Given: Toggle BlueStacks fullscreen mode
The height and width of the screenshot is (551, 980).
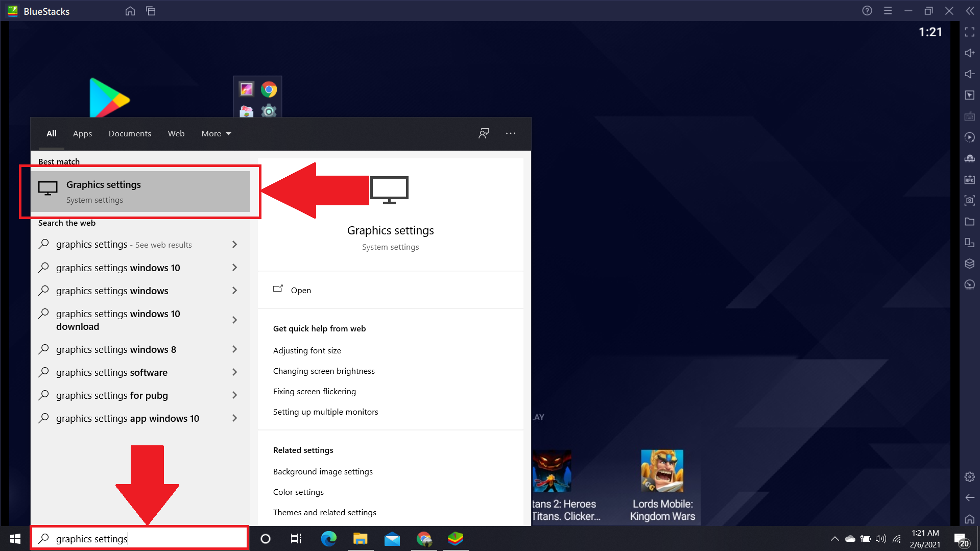Looking at the screenshot, I should [x=970, y=32].
